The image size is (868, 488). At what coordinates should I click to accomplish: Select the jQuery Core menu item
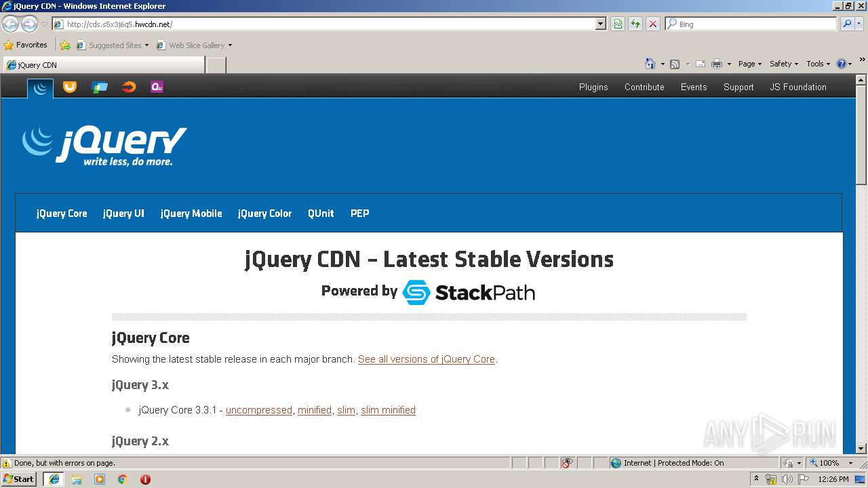62,213
